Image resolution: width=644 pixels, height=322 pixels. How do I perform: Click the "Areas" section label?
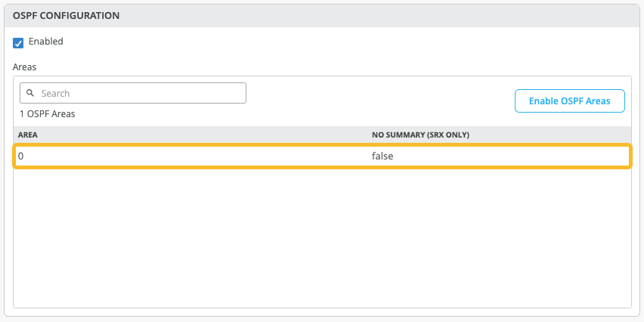click(25, 67)
